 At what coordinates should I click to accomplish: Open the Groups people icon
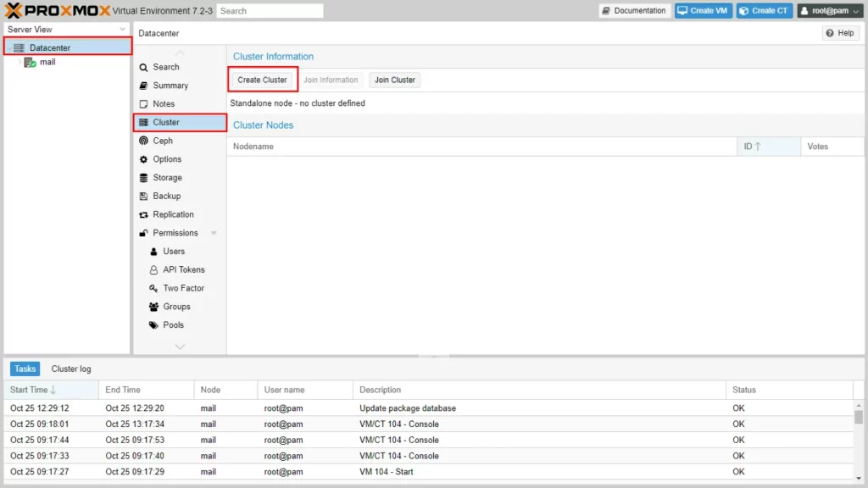click(153, 307)
